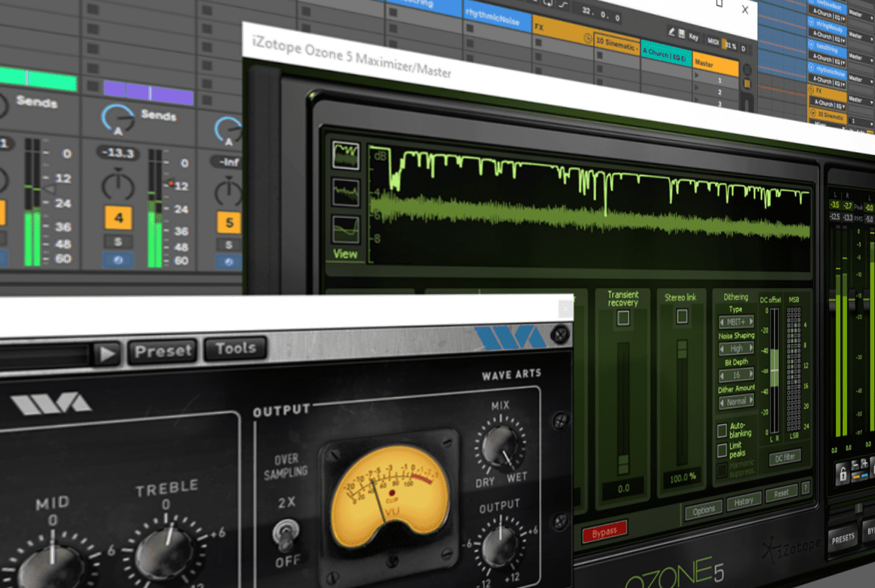
Task: Enable the Stereo link checkbox
Action: tap(682, 316)
